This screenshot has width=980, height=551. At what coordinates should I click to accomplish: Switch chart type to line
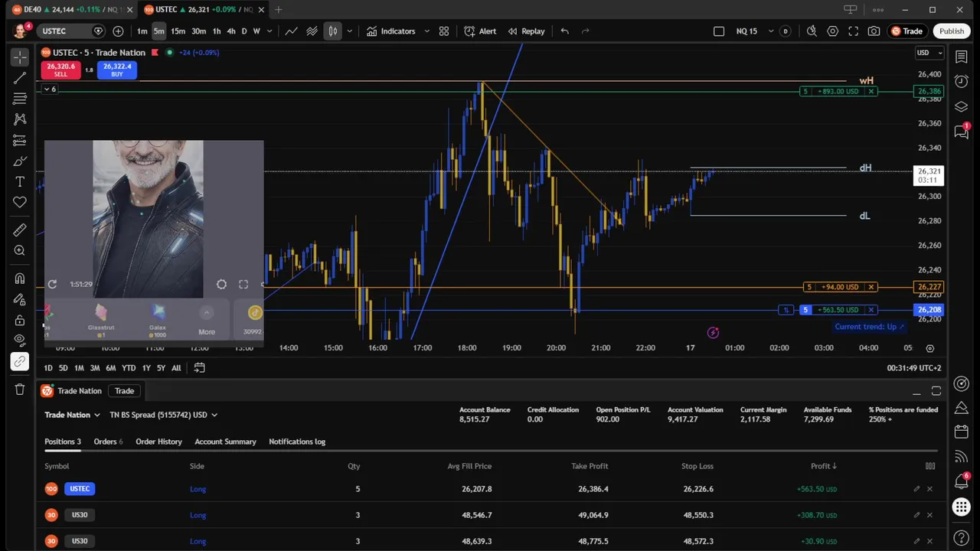(292, 31)
